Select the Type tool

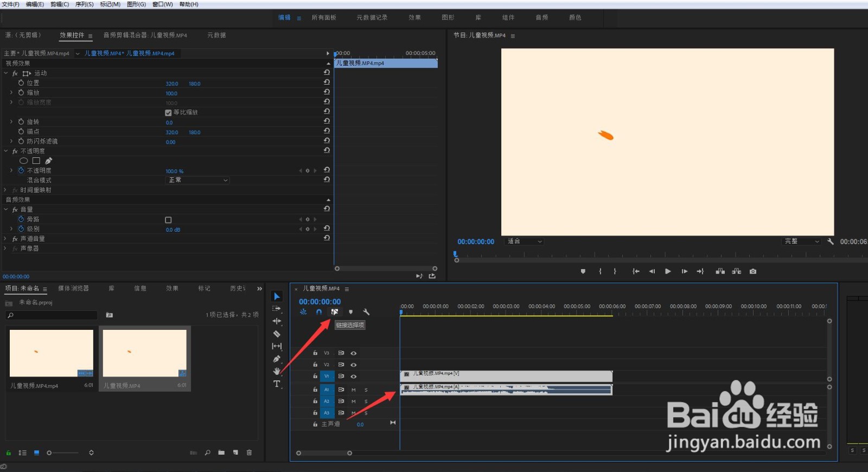pyautogui.click(x=277, y=384)
